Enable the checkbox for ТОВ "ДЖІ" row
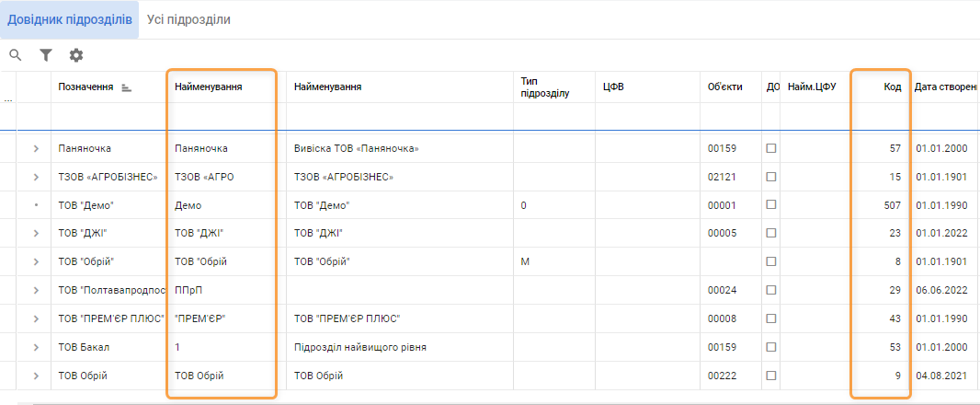This screenshot has height=405, width=980. tap(771, 234)
